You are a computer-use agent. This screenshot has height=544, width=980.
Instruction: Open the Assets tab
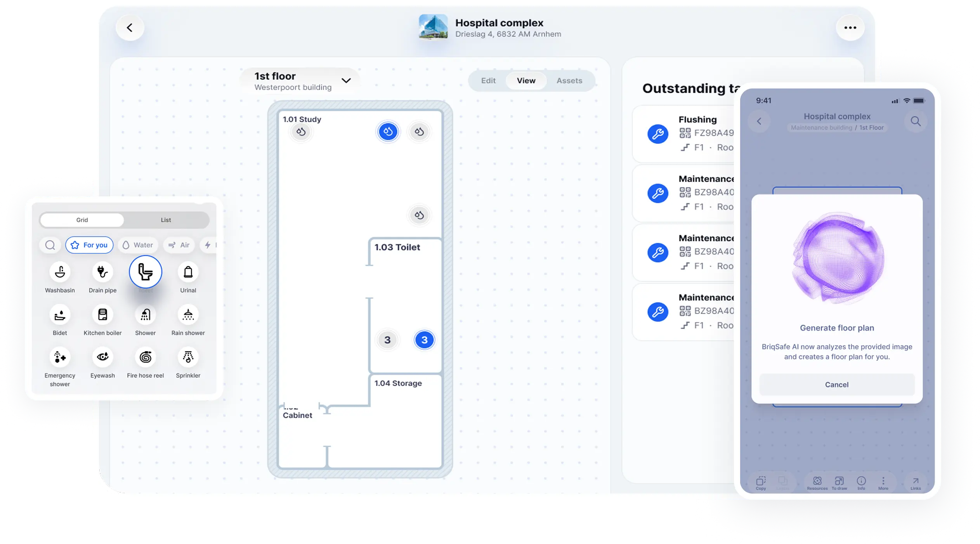click(569, 81)
